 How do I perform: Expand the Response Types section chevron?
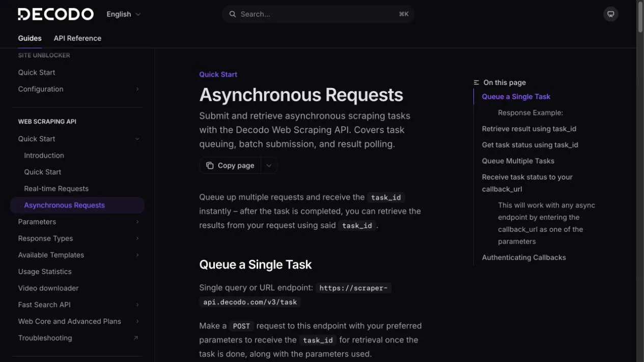(x=137, y=238)
